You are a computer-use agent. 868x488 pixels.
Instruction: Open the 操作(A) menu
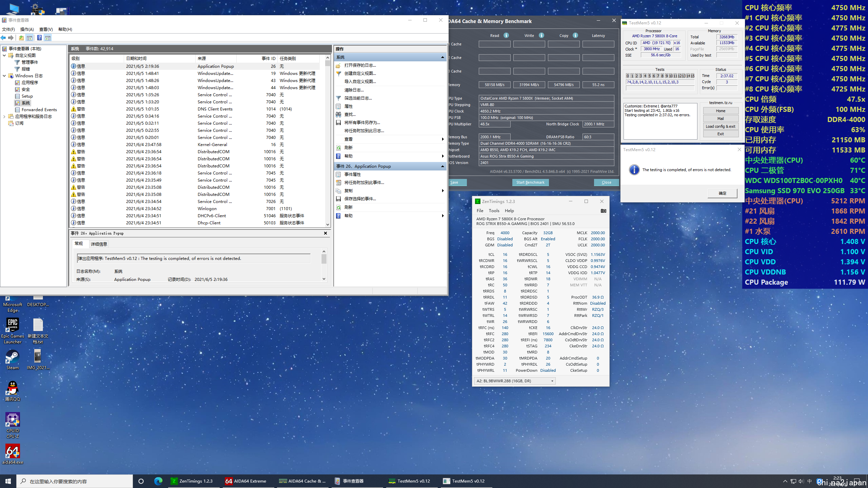pyautogui.click(x=27, y=29)
